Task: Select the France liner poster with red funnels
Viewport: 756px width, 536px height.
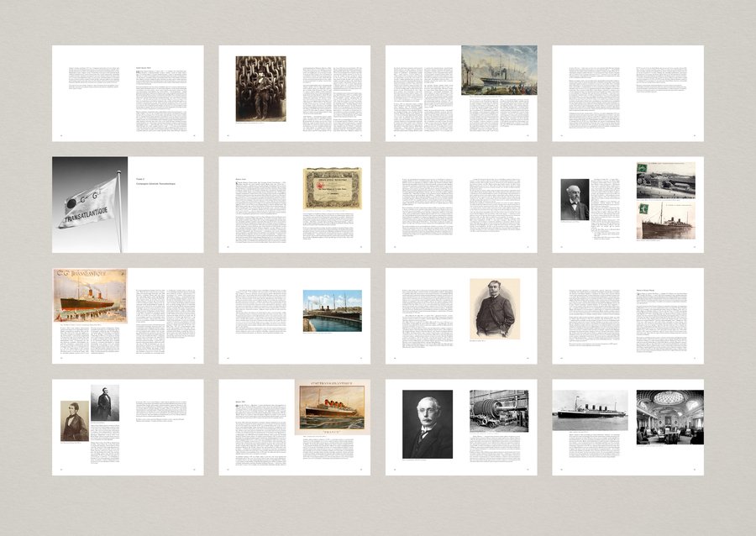Action: coord(332,407)
